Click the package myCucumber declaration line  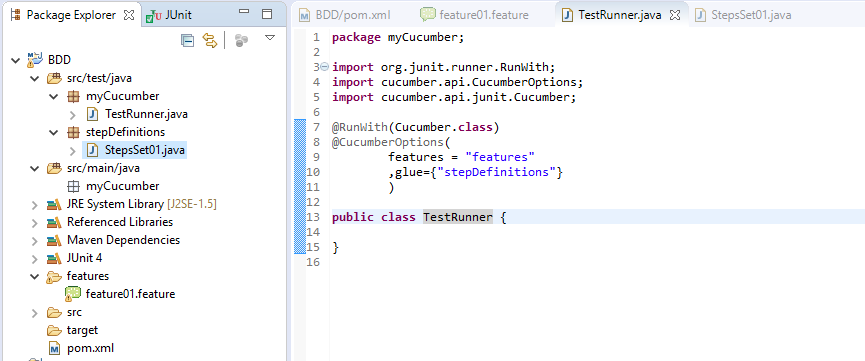coord(398,38)
